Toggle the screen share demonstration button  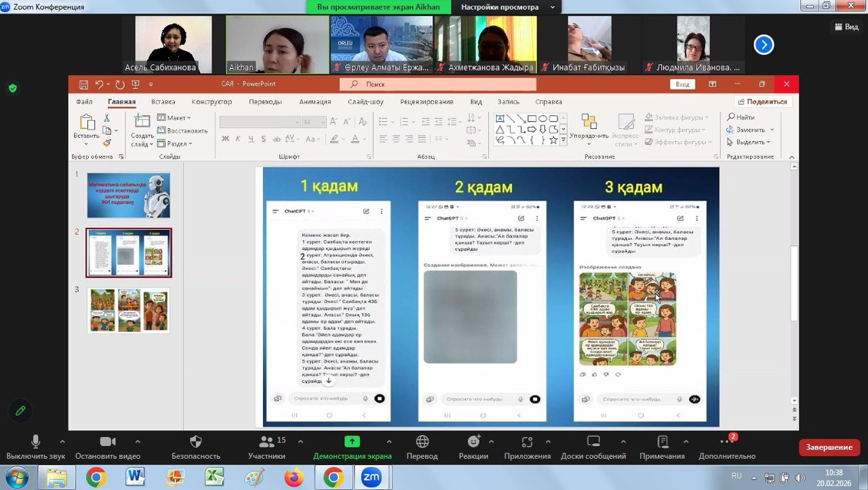click(x=352, y=442)
